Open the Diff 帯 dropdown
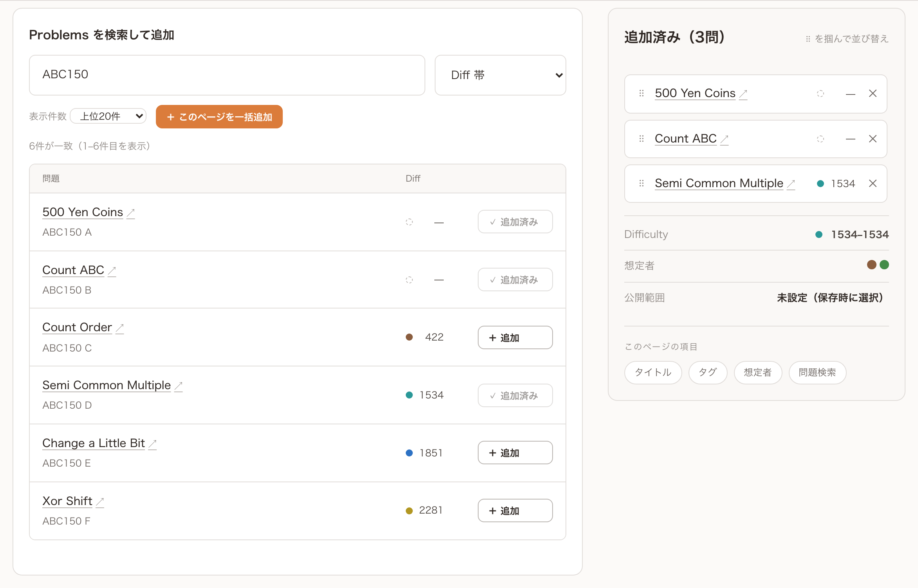 [x=500, y=75]
